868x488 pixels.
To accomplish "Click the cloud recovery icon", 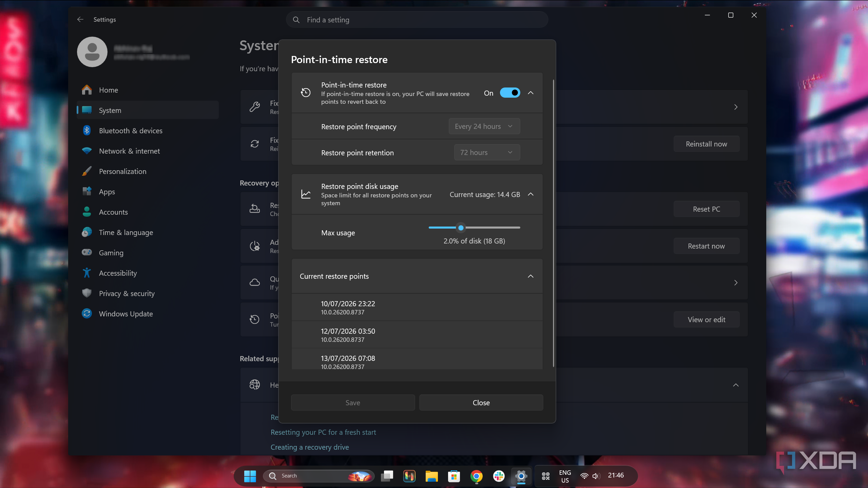I will (255, 282).
